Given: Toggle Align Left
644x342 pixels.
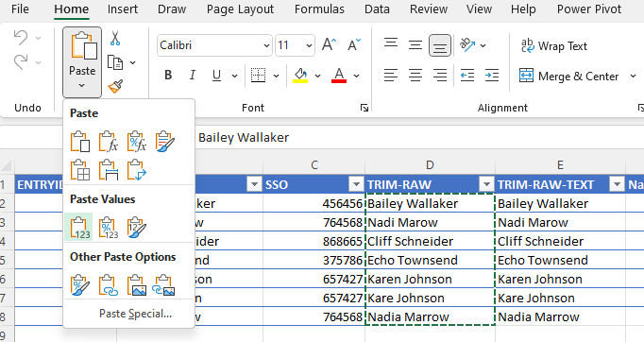Looking at the screenshot, I should point(391,76).
